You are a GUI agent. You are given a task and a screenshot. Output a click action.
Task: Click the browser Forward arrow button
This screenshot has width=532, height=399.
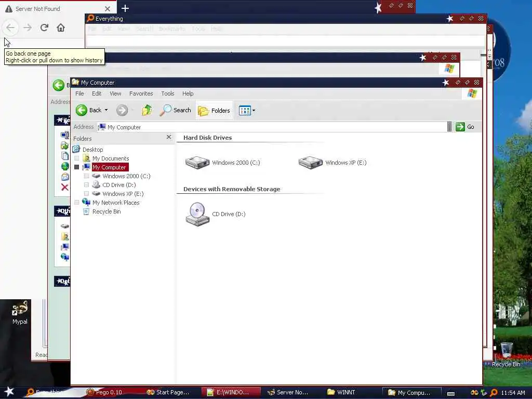pos(28,28)
